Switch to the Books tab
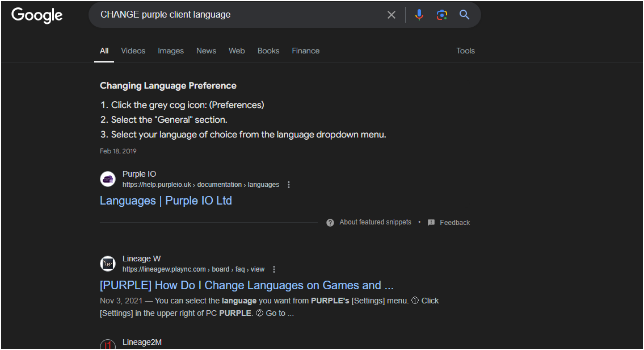 pyautogui.click(x=268, y=51)
